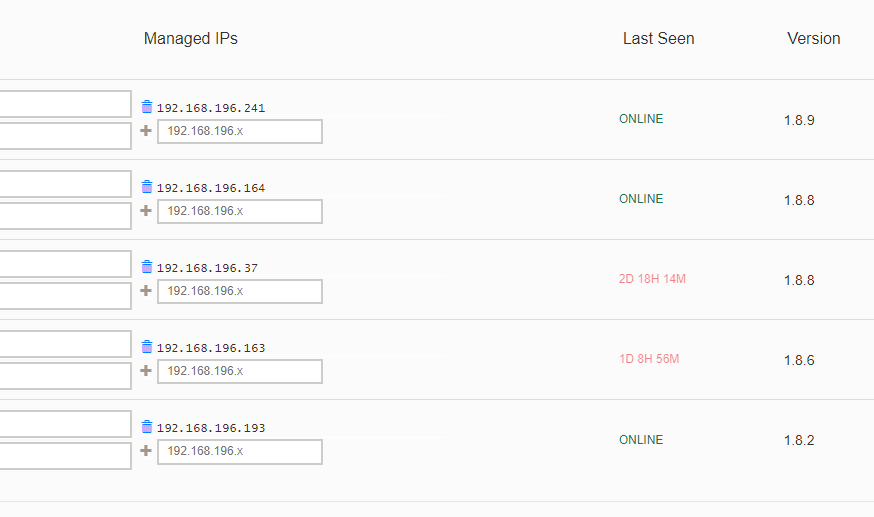
Task: Select IP entry box under 192.168.196.37
Action: (x=240, y=291)
